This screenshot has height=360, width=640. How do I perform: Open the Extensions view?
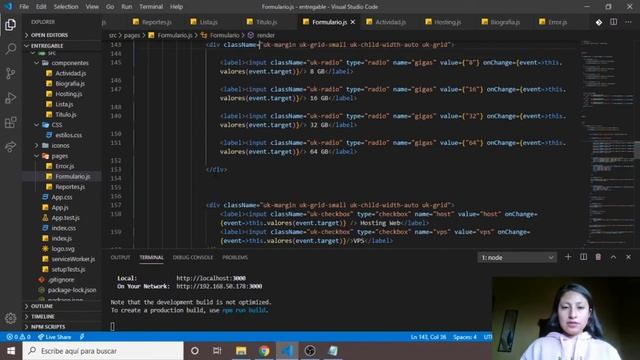(x=11, y=122)
